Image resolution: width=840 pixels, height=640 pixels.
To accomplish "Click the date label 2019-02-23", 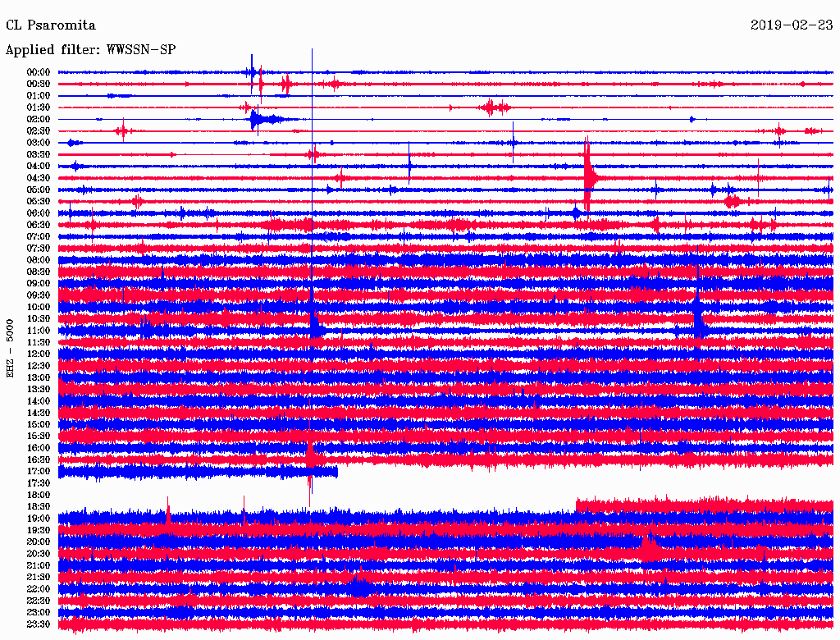I will (792, 25).
